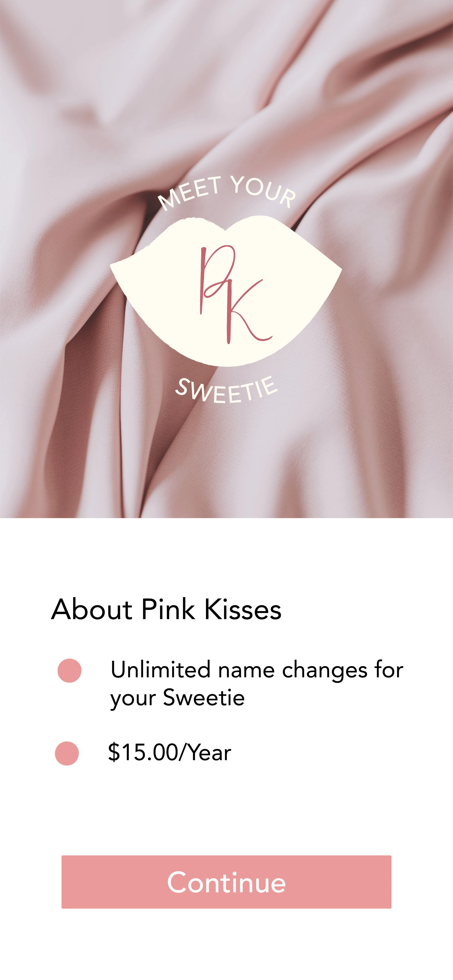Click the PK lips logo
453x980 pixels.
226,291
